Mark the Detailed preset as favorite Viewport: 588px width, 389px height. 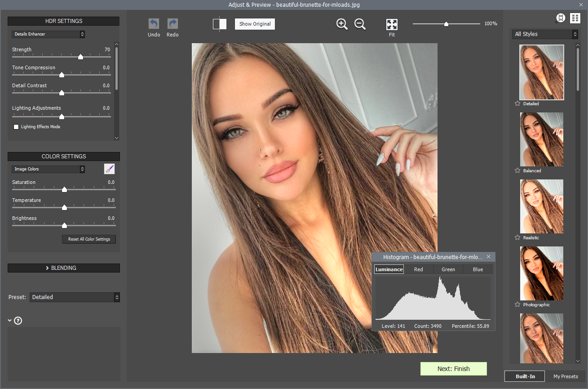pos(517,103)
